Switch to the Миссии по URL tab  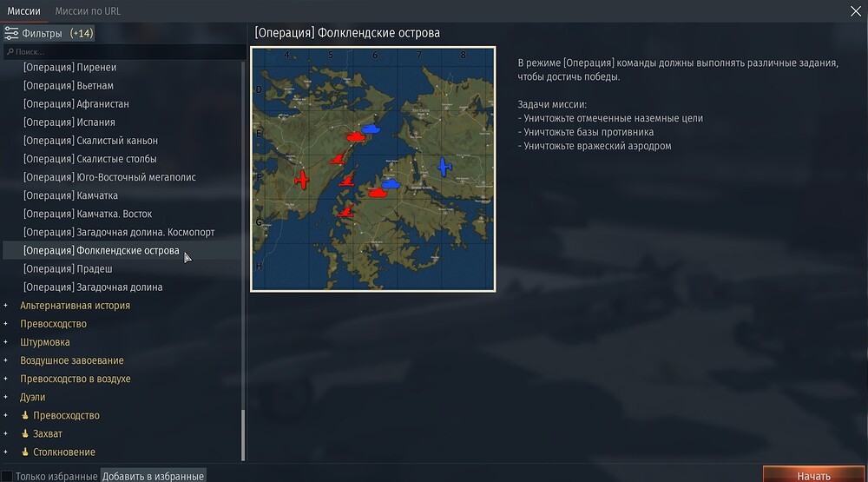tap(88, 11)
